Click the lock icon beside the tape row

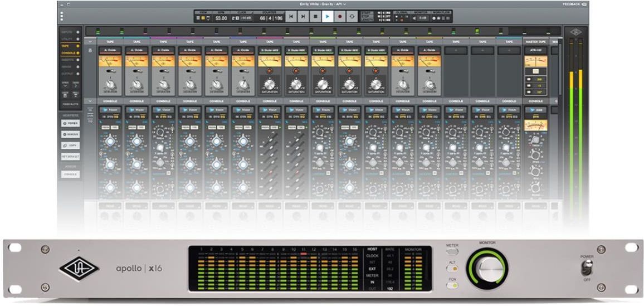pyautogui.click(x=90, y=51)
